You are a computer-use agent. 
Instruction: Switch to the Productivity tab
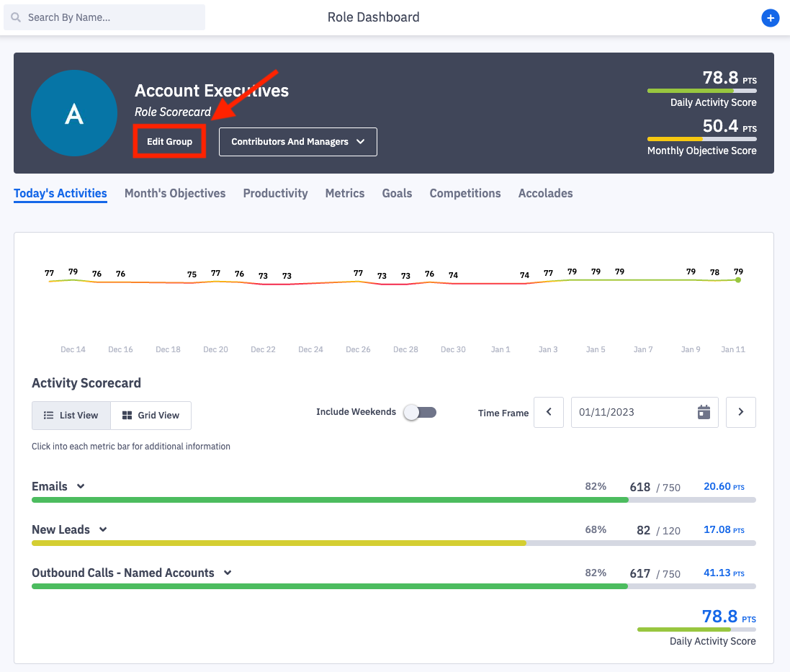point(275,193)
